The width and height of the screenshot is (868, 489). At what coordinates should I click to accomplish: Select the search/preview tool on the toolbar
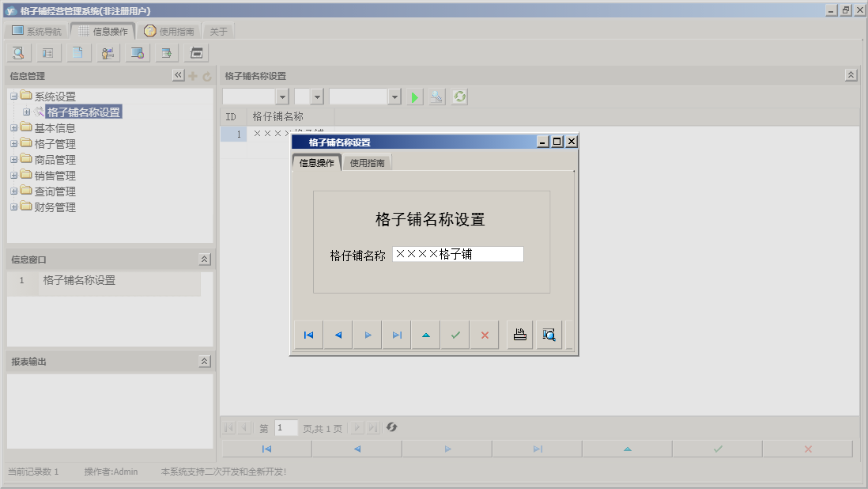pos(17,52)
